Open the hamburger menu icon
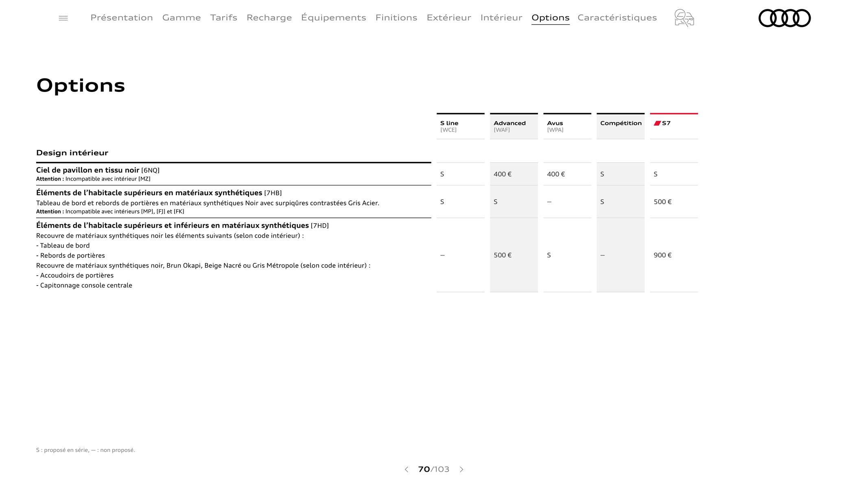Screen dimensions: 868x488 tap(63, 18)
